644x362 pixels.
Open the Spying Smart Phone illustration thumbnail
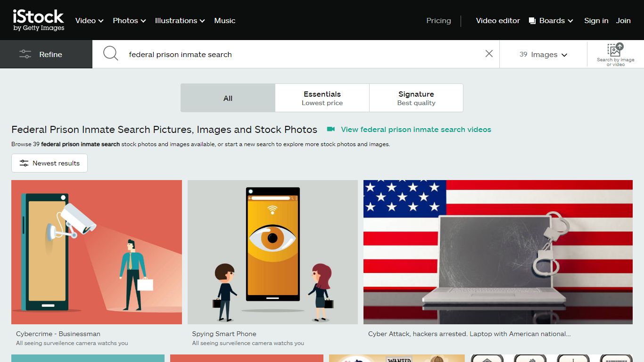click(272, 252)
